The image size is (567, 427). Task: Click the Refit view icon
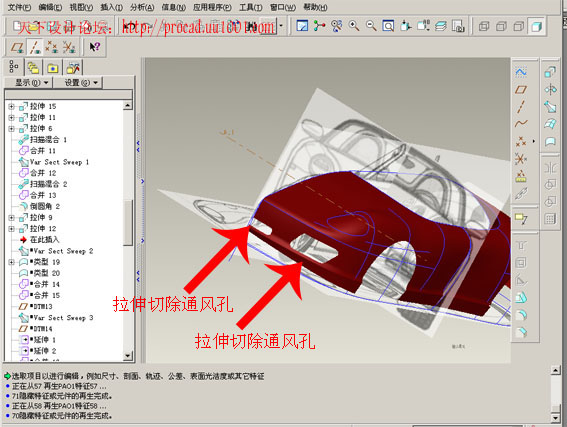point(388,26)
